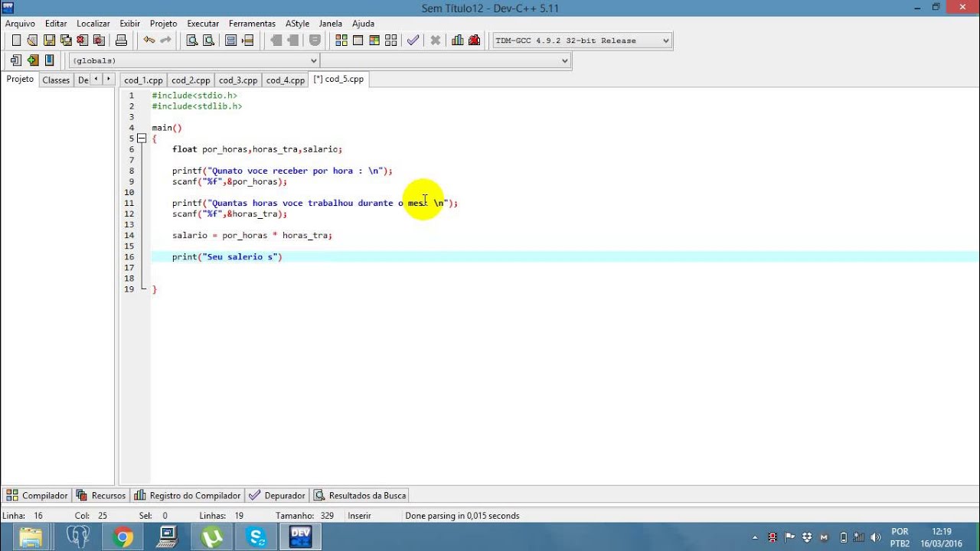Open Google Chrome from the taskbar
The image size is (980, 551).
[122, 536]
